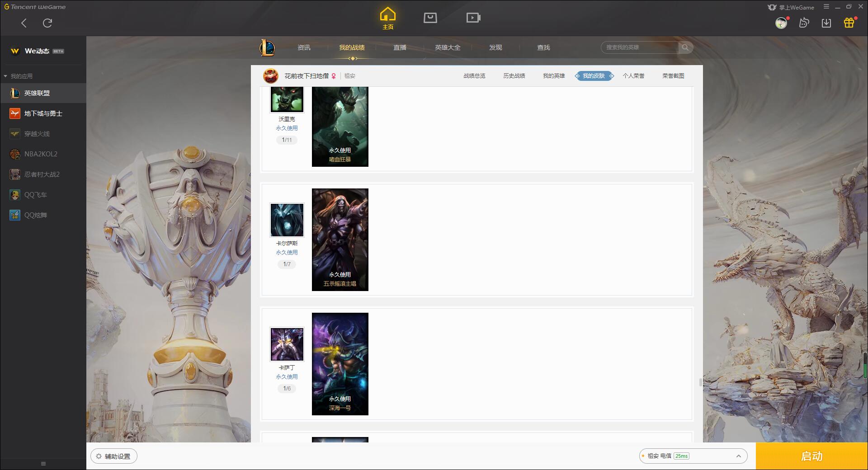Open the friends chat icon beside avatar

click(804, 23)
